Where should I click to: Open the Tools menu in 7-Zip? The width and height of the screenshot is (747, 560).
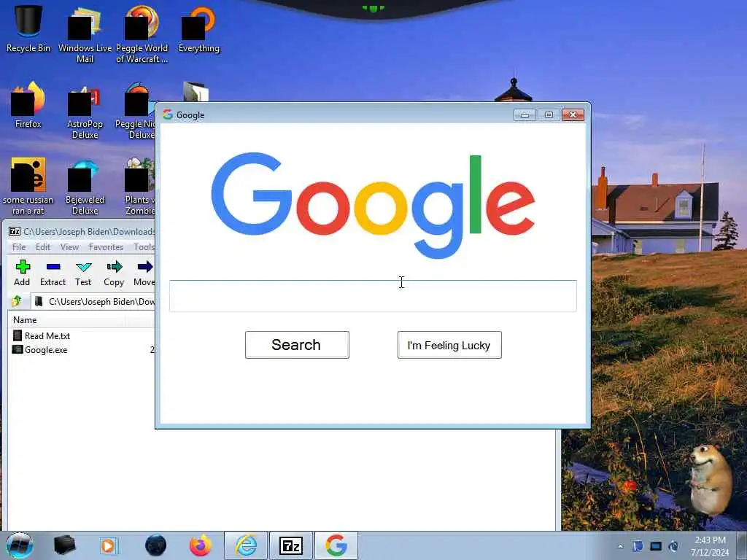144,246
